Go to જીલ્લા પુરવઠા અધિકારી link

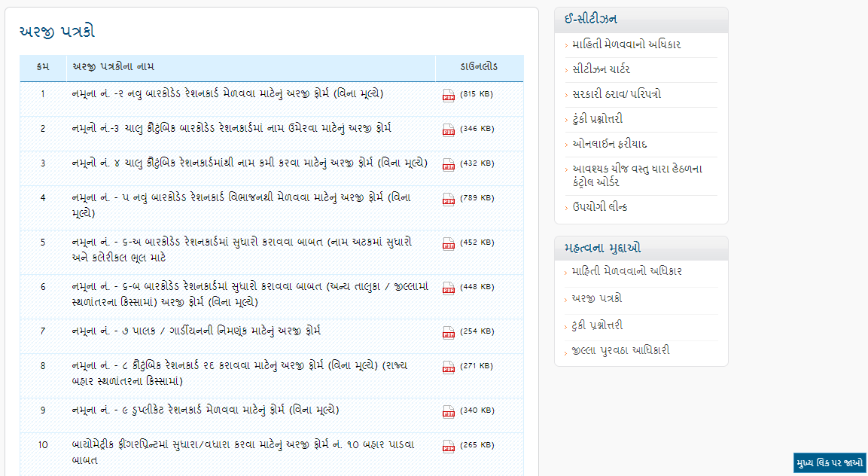point(620,350)
